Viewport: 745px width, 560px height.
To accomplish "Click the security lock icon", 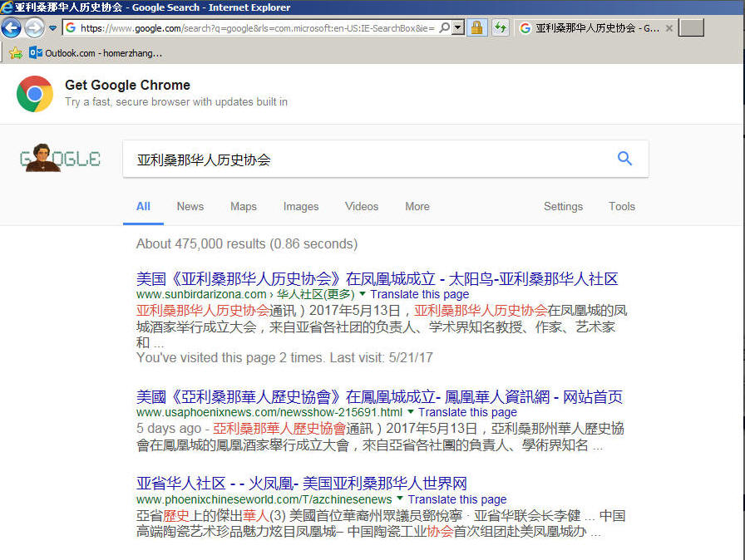I will tap(476, 28).
